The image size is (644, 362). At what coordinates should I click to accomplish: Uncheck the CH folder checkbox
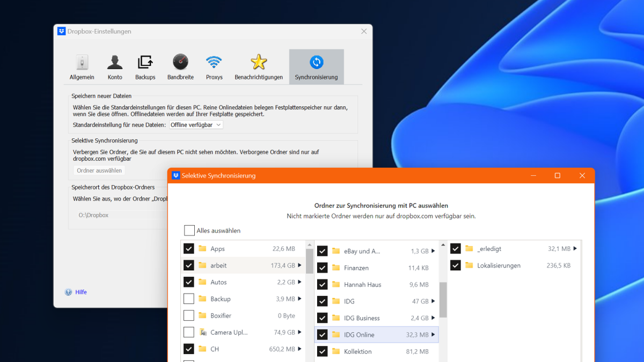click(x=189, y=349)
